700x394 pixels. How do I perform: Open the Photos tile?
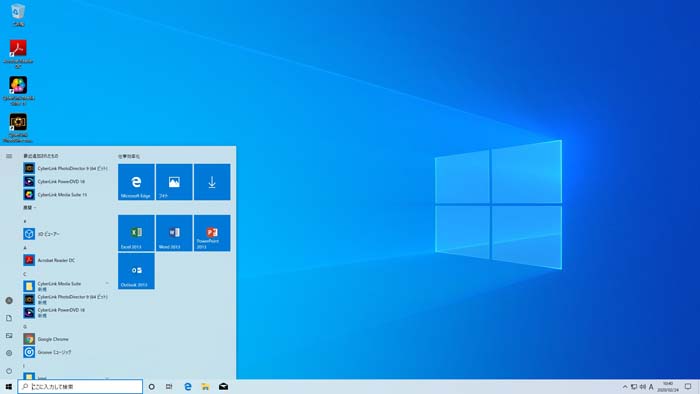click(x=174, y=182)
